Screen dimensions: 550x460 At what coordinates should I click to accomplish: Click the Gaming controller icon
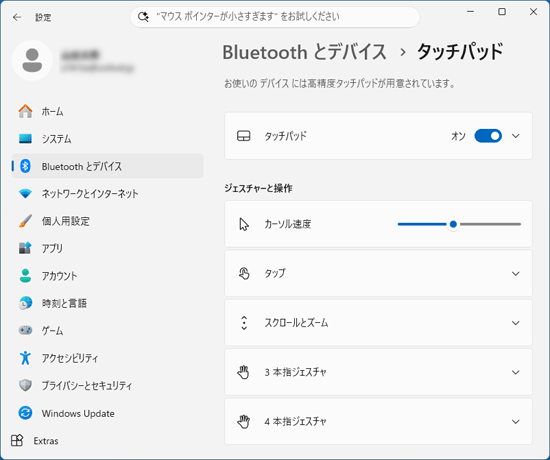pos(25,330)
